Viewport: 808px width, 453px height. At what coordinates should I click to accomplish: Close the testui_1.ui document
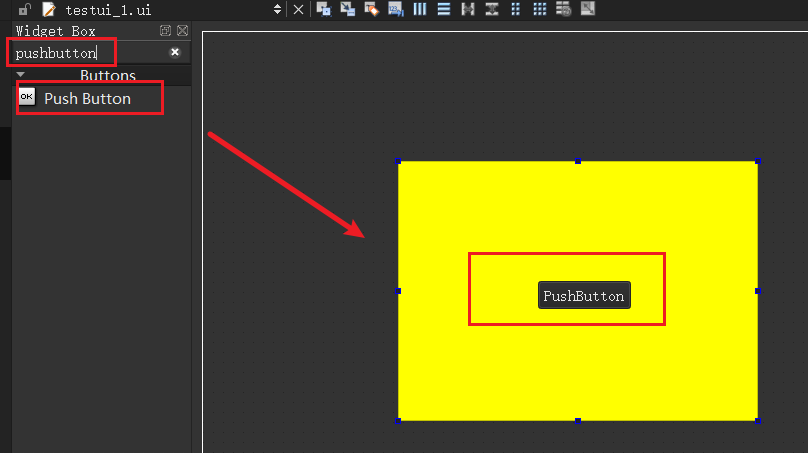coord(298,9)
